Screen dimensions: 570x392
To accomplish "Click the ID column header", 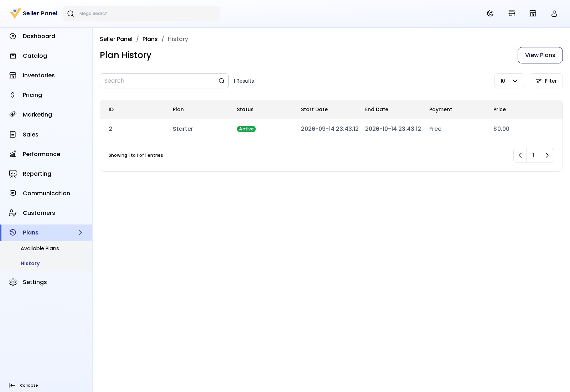I will [111, 110].
